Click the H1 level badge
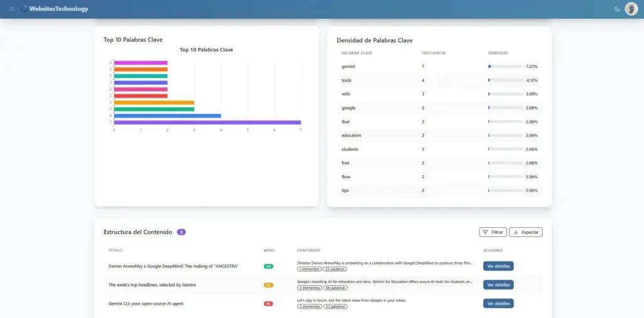Viewport: 644px width, 318px height. [x=269, y=304]
